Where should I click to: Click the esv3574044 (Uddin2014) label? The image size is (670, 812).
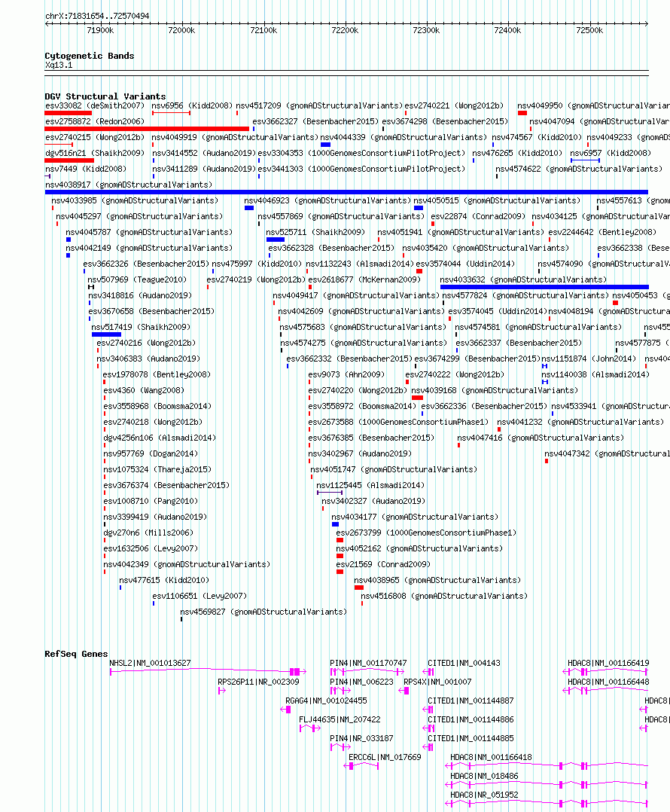tap(466, 264)
